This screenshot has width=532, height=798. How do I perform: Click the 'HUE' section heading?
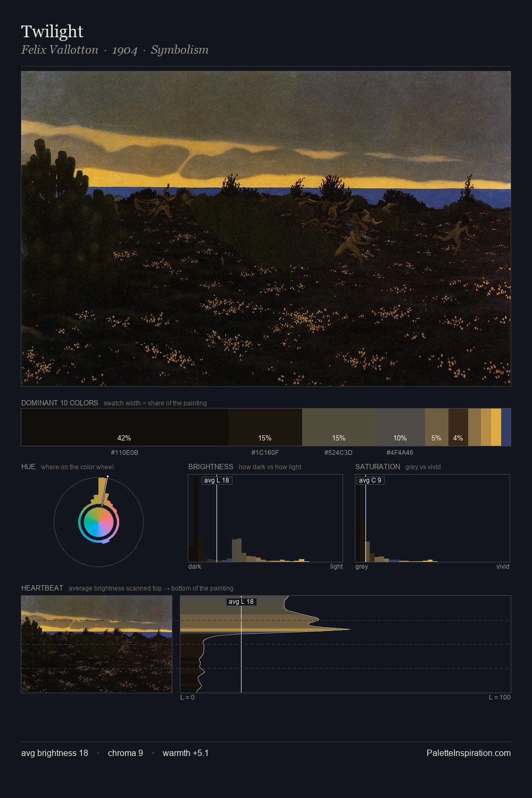click(28, 467)
